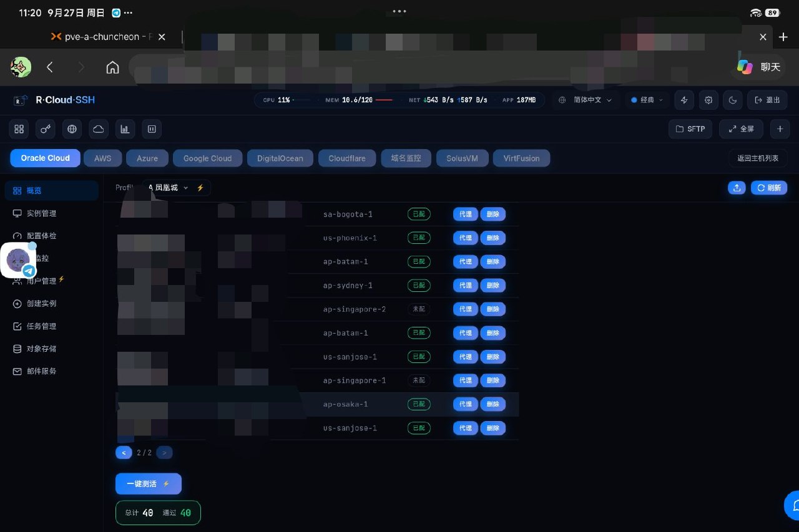Click the 全屏 fullscreen button

click(741, 129)
